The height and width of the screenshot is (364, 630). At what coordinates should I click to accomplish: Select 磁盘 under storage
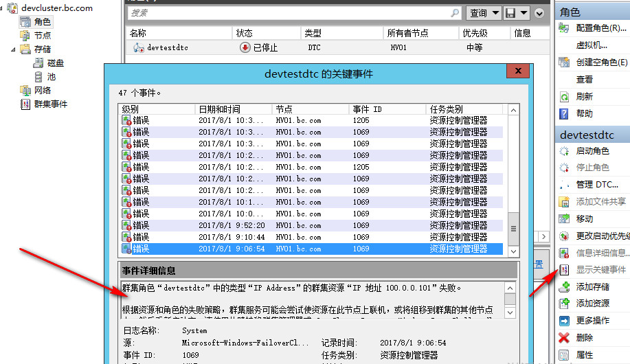[x=56, y=63]
